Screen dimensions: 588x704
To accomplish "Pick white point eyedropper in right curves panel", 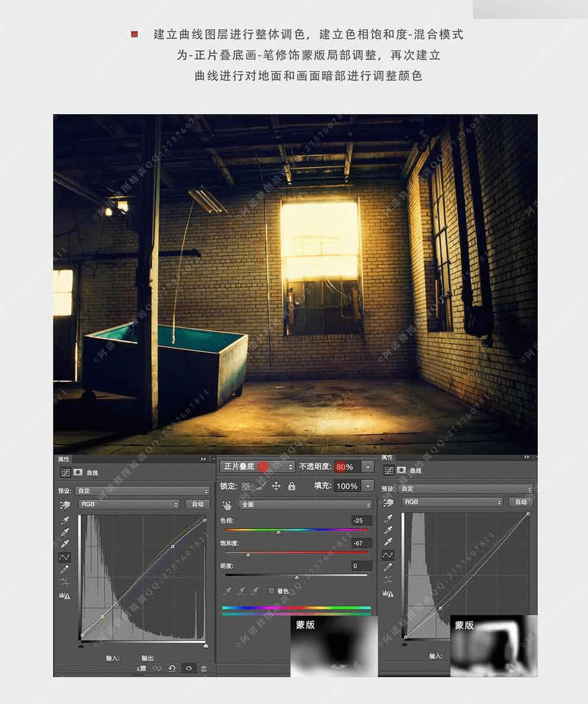I will coord(388,542).
